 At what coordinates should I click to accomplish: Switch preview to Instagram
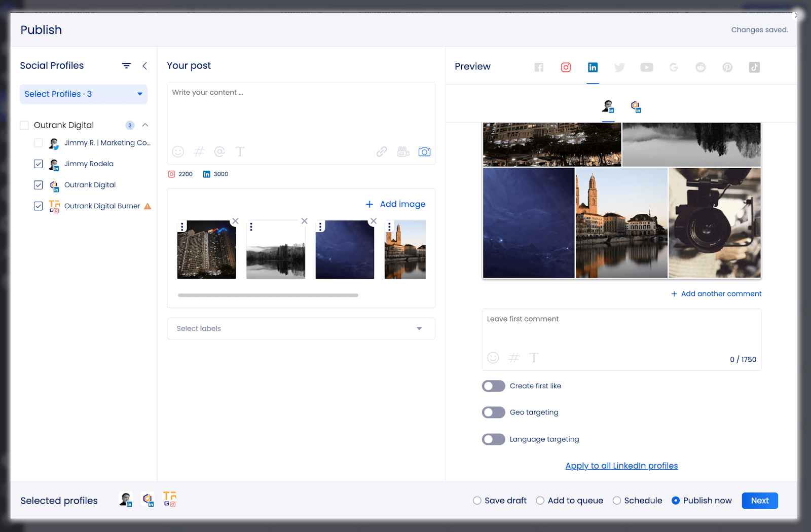[566, 67]
